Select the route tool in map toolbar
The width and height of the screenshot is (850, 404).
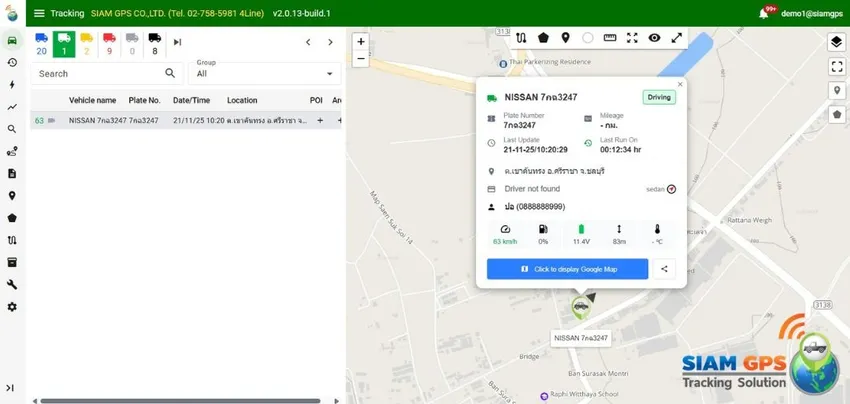point(521,38)
